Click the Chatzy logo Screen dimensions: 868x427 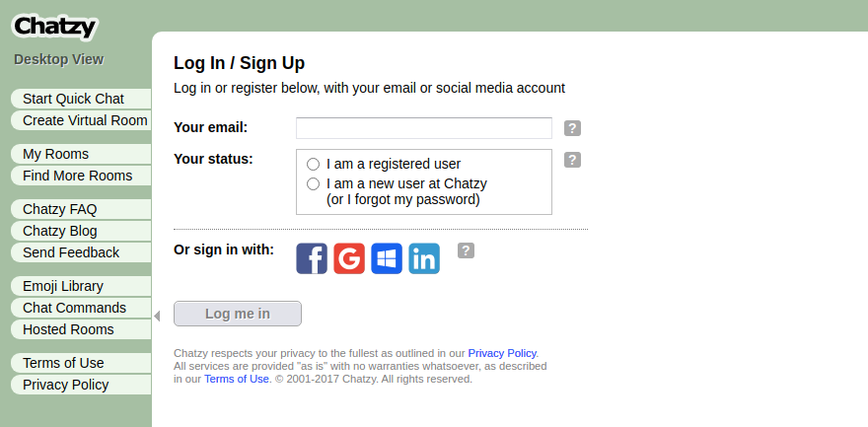point(55,27)
